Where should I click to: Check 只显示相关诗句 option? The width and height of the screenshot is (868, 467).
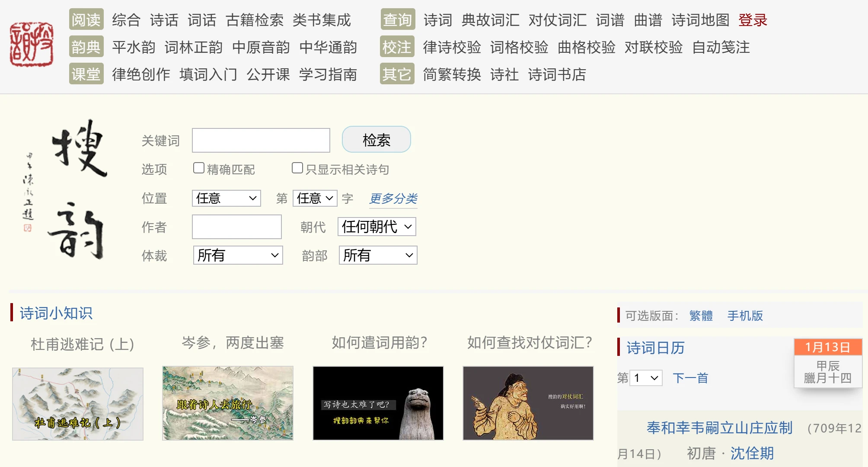297,167
